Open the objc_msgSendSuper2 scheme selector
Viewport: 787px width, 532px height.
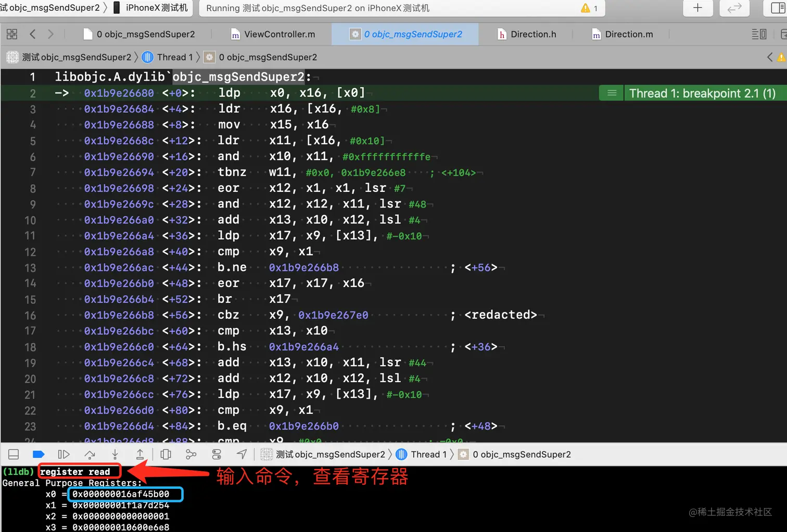tap(50, 8)
